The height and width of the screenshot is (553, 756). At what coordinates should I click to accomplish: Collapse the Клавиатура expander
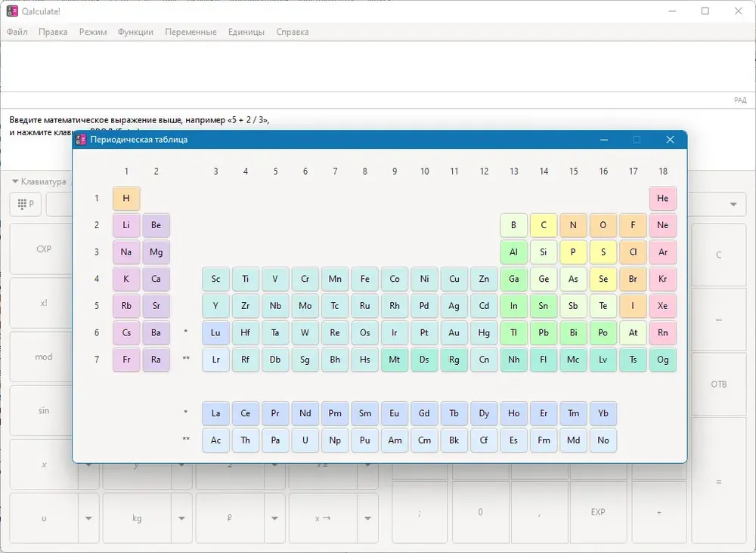point(39,181)
